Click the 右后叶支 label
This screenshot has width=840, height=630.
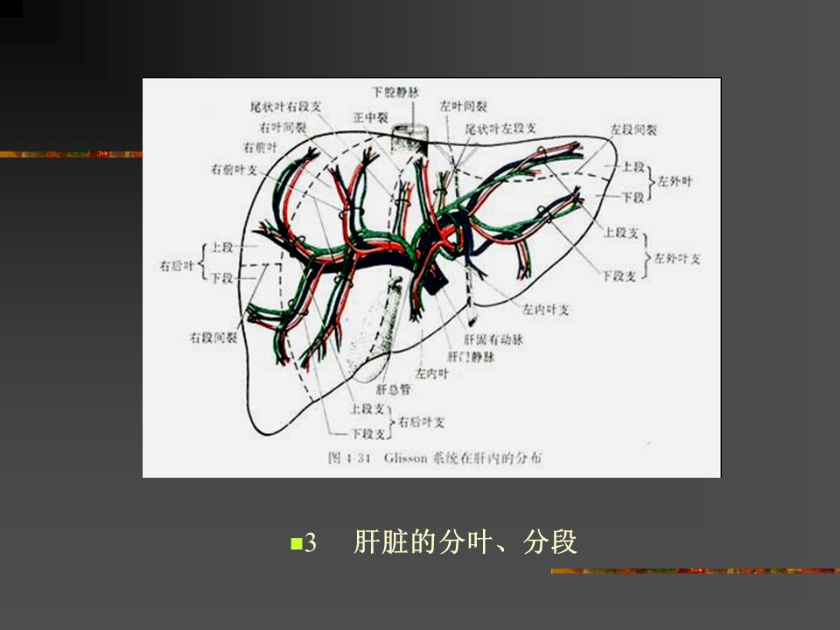point(422,423)
